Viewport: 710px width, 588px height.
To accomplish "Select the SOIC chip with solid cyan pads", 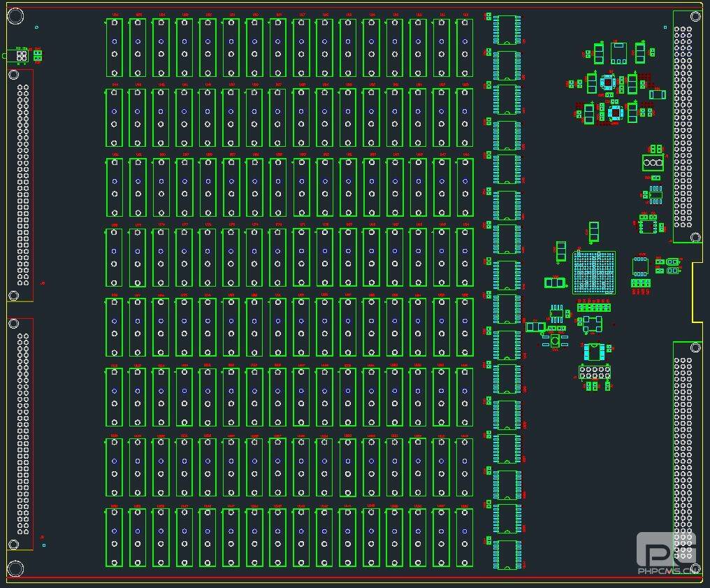I will coord(593,351).
